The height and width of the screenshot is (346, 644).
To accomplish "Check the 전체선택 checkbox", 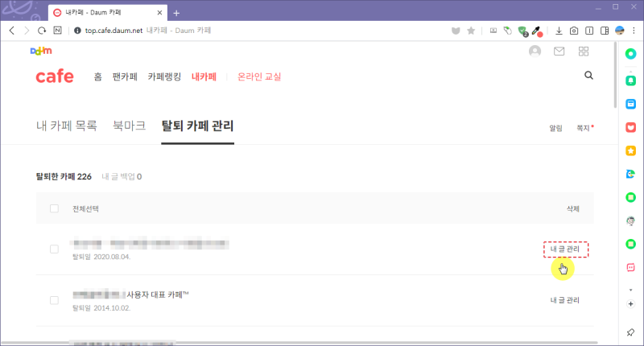I will pos(54,208).
